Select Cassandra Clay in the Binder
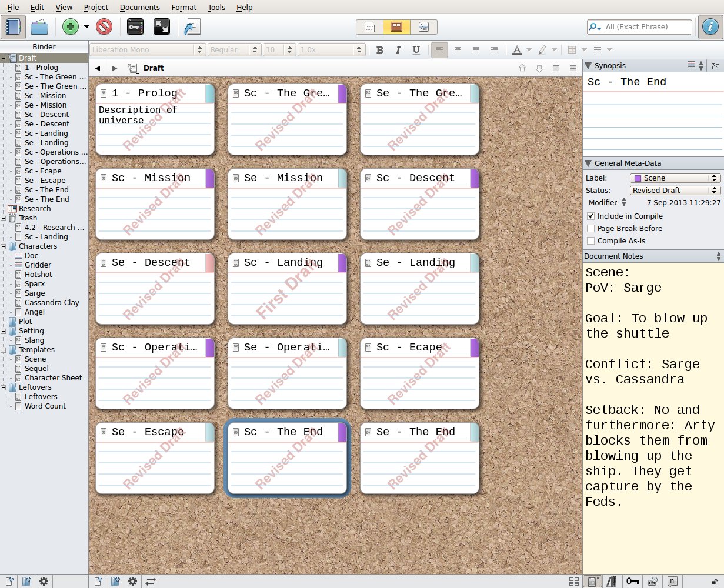 (x=52, y=303)
